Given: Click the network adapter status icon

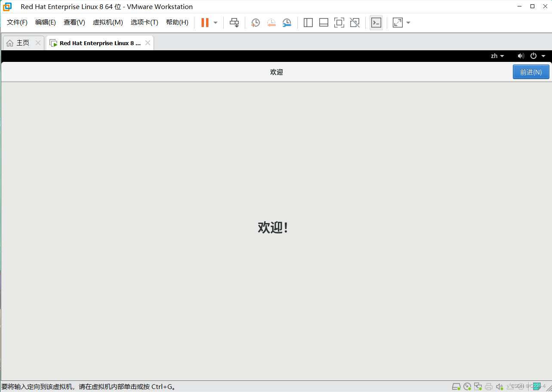Looking at the screenshot, I should [478, 386].
